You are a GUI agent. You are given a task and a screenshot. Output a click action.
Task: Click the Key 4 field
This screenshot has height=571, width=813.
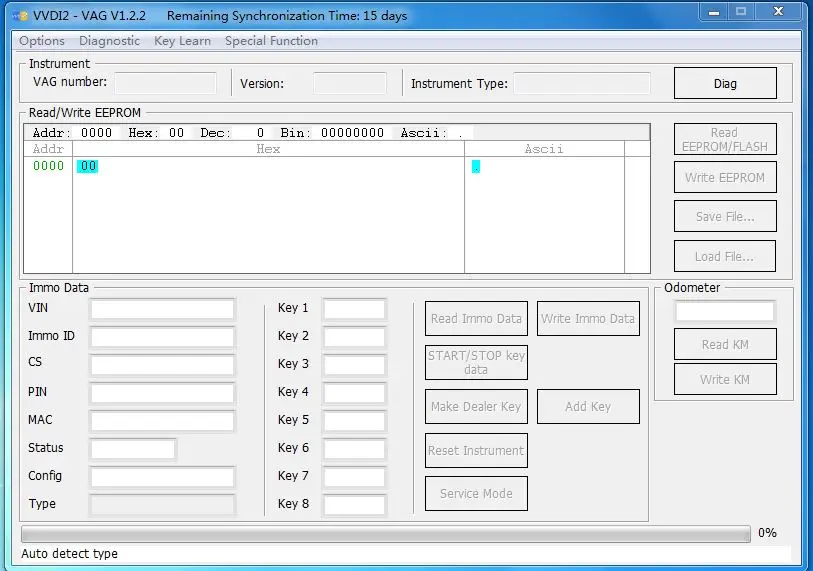[354, 393]
